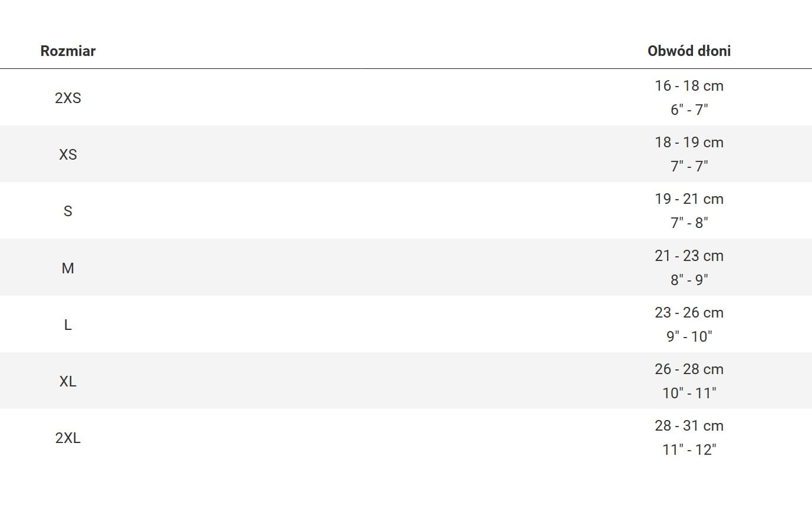The width and height of the screenshot is (812, 509).
Task: Click the M size label
Action: [x=68, y=268]
